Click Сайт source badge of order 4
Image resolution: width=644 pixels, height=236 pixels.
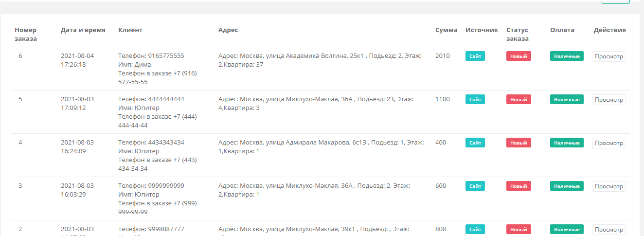coord(475,143)
